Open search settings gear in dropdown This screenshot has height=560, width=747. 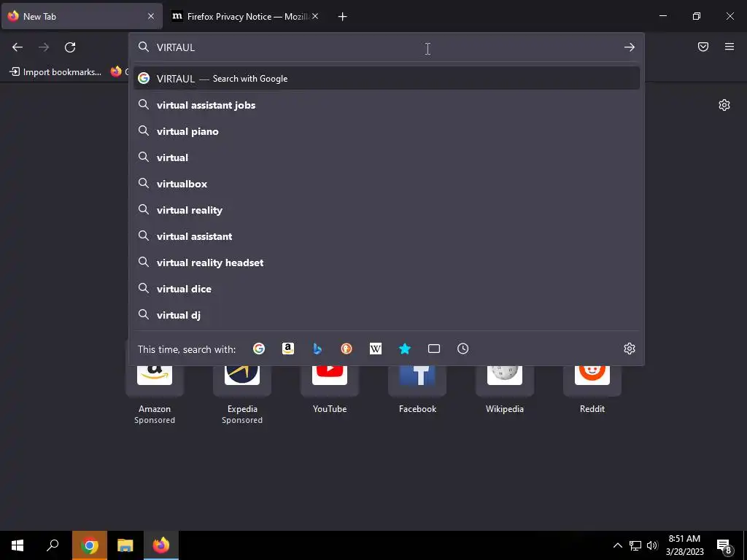point(630,349)
